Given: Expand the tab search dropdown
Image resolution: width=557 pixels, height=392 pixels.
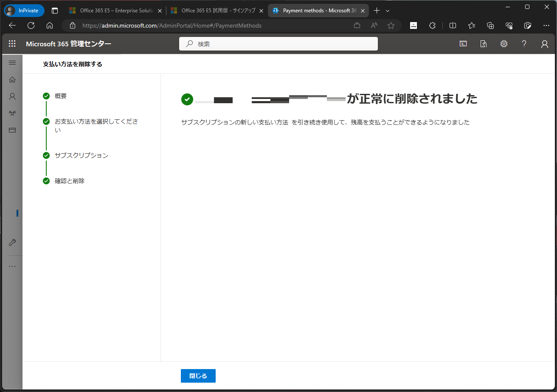Looking at the screenshot, I should point(388,11).
